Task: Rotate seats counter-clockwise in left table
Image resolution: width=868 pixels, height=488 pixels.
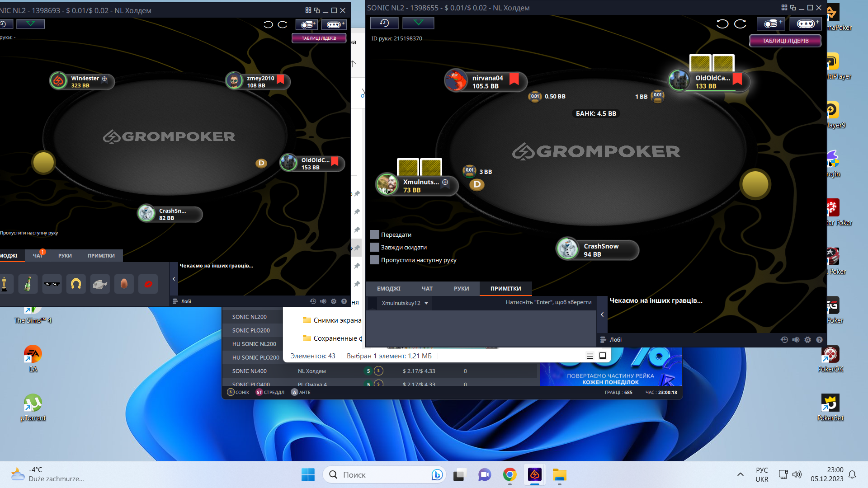Action: (268, 24)
